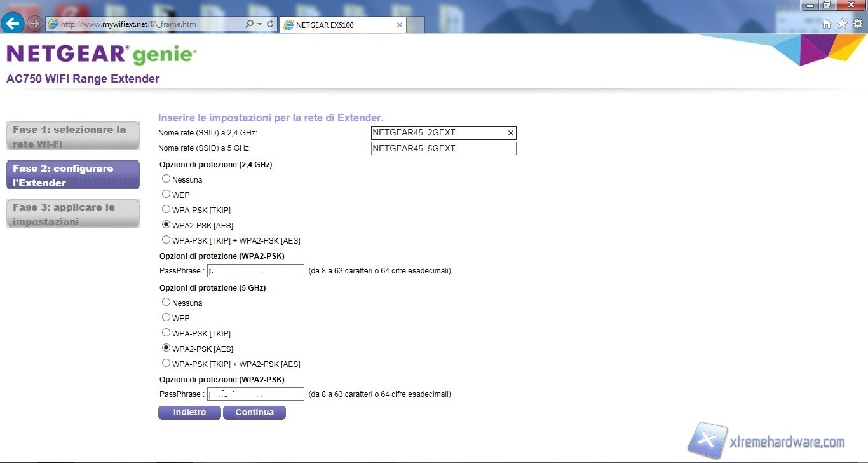Open Fase 1: selezionare la rete Wi-Fi

72,136
